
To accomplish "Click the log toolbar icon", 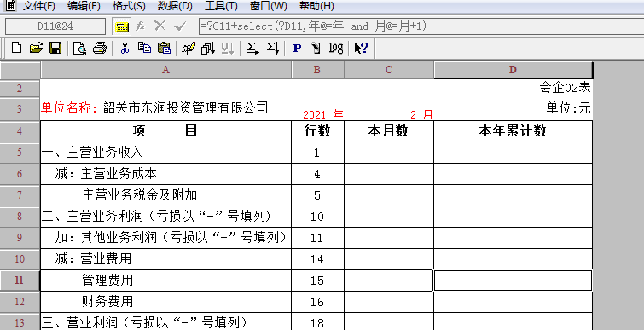I will click(335, 48).
